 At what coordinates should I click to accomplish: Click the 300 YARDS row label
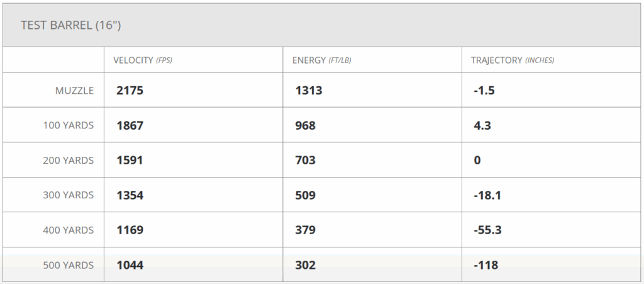click(x=68, y=195)
